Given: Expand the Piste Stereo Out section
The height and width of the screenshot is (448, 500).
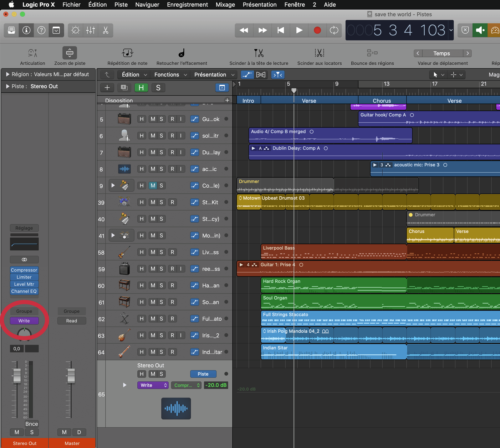Looking at the screenshot, I should [x=8, y=86].
